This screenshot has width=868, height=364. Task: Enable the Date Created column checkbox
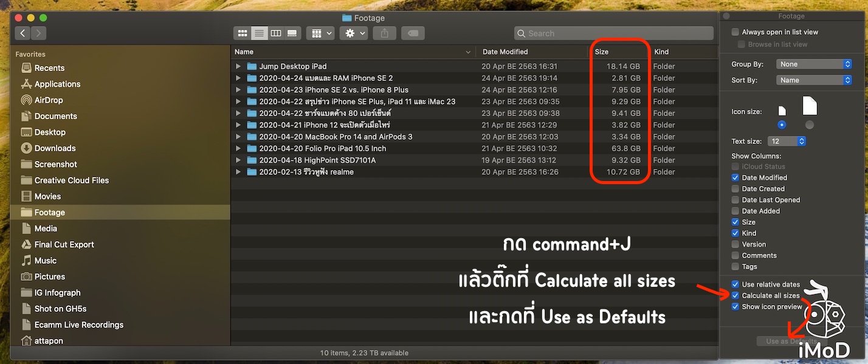[735, 189]
